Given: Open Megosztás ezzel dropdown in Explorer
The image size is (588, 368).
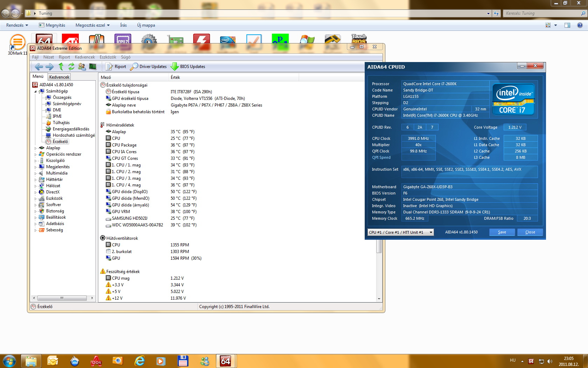Looking at the screenshot, I should [92, 25].
